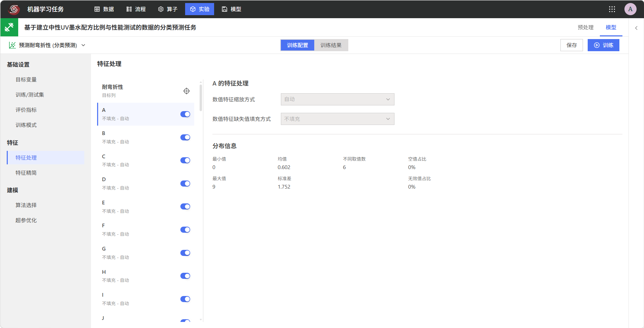Collapse right panel with chevron icon
This screenshot has height=328, width=644.
tap(636, 28)
